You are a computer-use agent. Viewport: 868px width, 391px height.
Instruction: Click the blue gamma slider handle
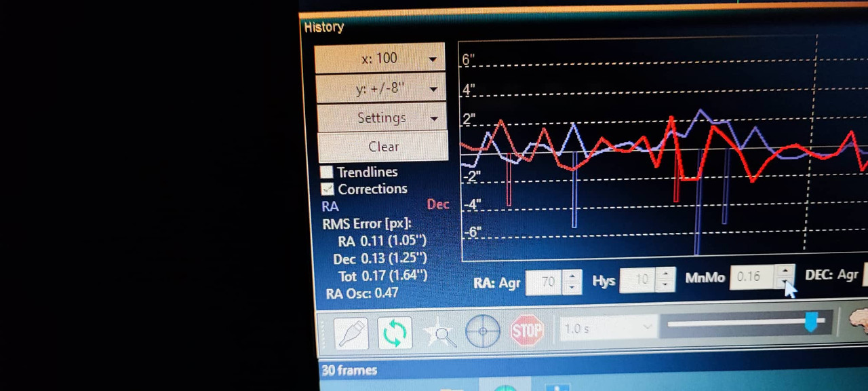point(810,322)
